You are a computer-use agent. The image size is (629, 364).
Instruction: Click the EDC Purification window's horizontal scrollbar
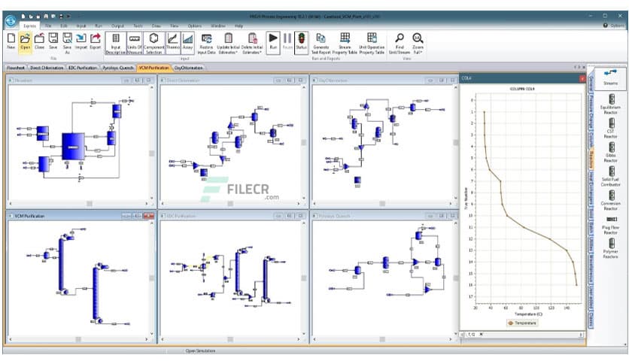[230, 339]
